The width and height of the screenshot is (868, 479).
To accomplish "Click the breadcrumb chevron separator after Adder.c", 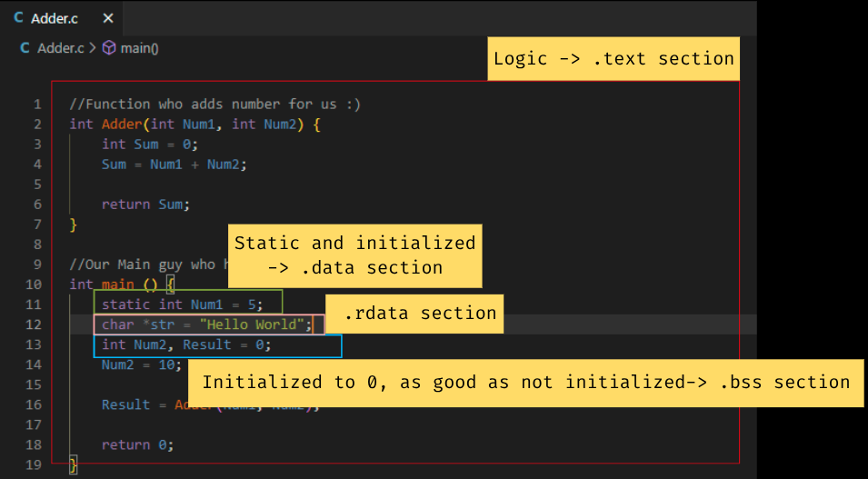I will [x=93, y=48].
